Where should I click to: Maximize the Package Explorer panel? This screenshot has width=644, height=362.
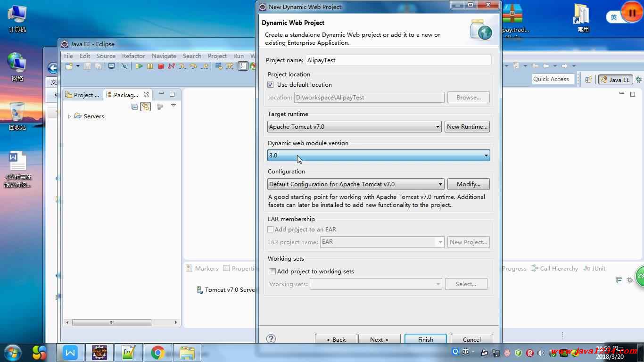click(x=172, y=94)
